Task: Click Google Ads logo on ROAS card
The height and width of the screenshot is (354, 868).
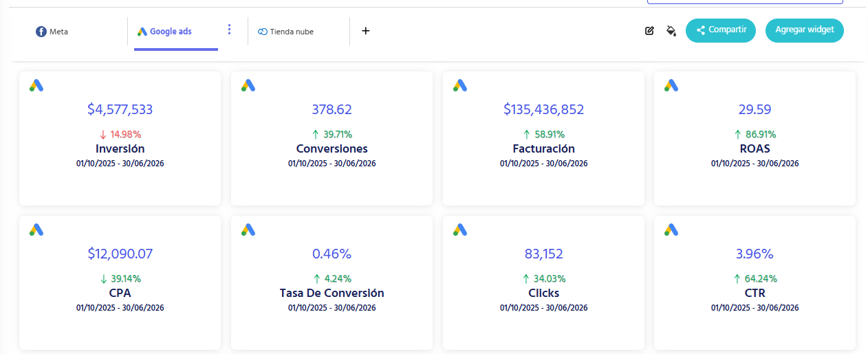Action: tap(671, 85)
